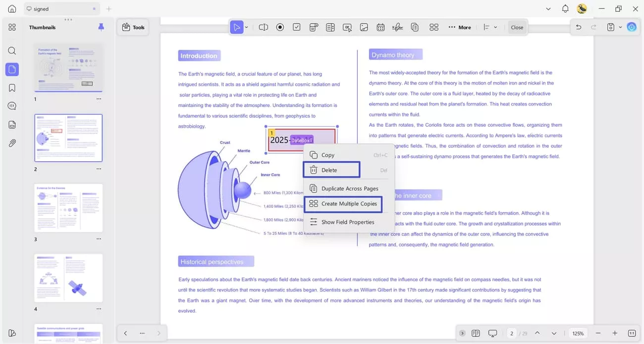Image resolution: width=644 pixels, height=344 pixels.
Task: Open options menu for thumbnail page 3
Action: pos(99,239)
